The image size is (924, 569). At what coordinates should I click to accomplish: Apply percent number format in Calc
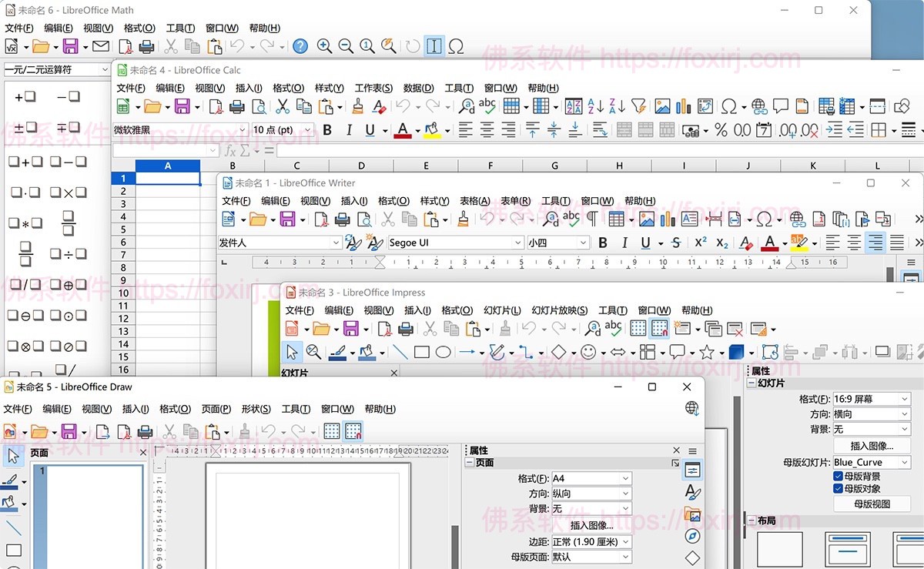pyautogui.click(x=721, y=130)
